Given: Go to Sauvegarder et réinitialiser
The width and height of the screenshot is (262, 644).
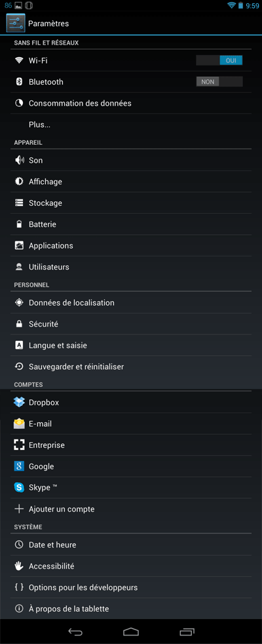Looking at the screenshot, I should point(131,367).
